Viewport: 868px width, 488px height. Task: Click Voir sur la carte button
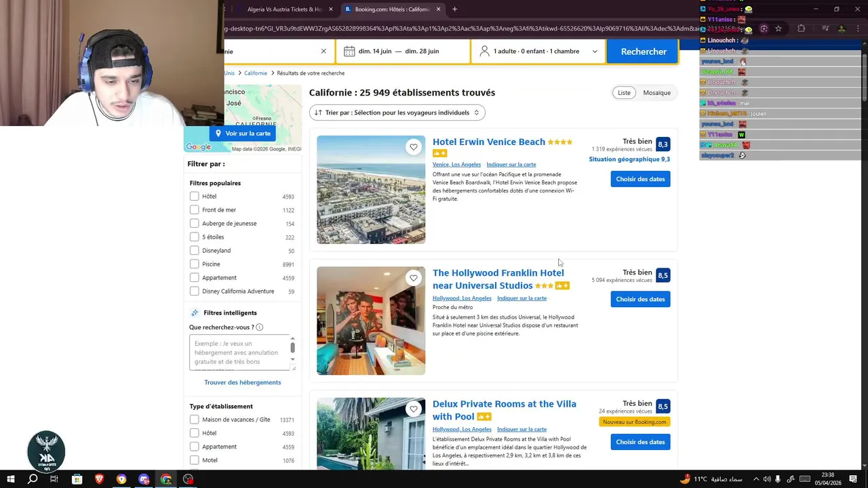(x=243, y=134)
